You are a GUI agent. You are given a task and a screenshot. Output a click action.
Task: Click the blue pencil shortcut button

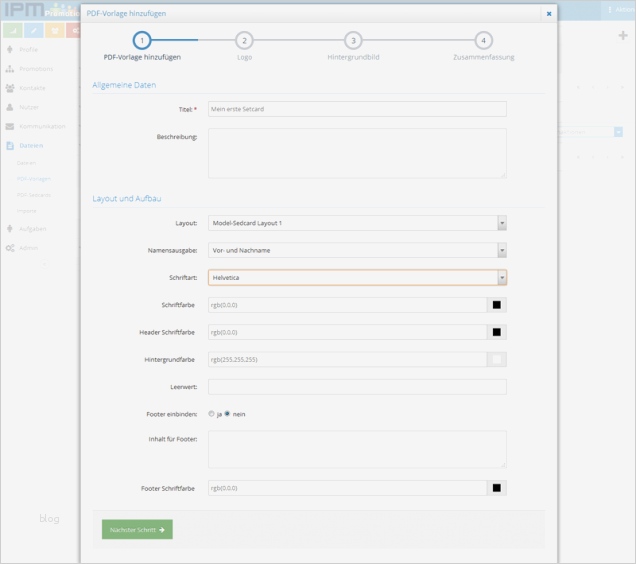(x=34, y=30)
